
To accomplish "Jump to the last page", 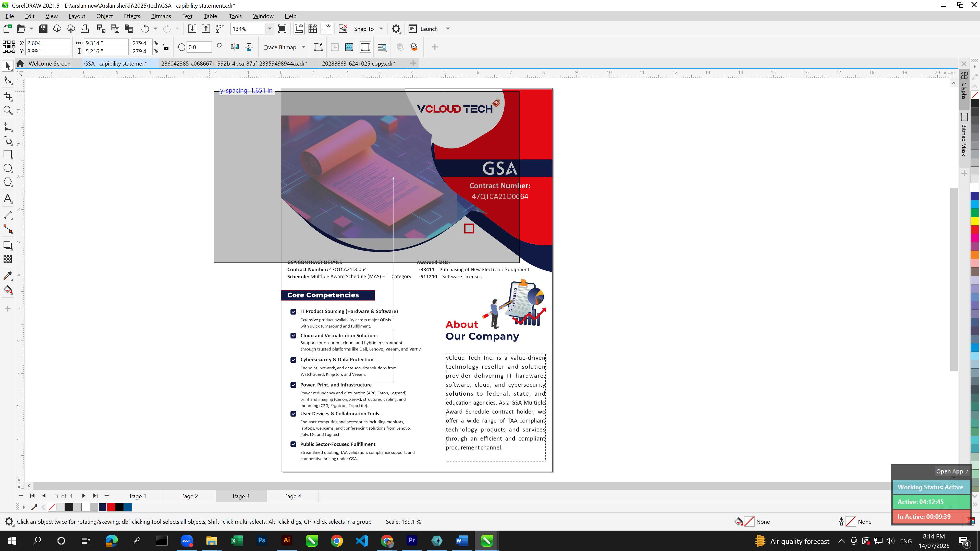I will coord(95,495).
